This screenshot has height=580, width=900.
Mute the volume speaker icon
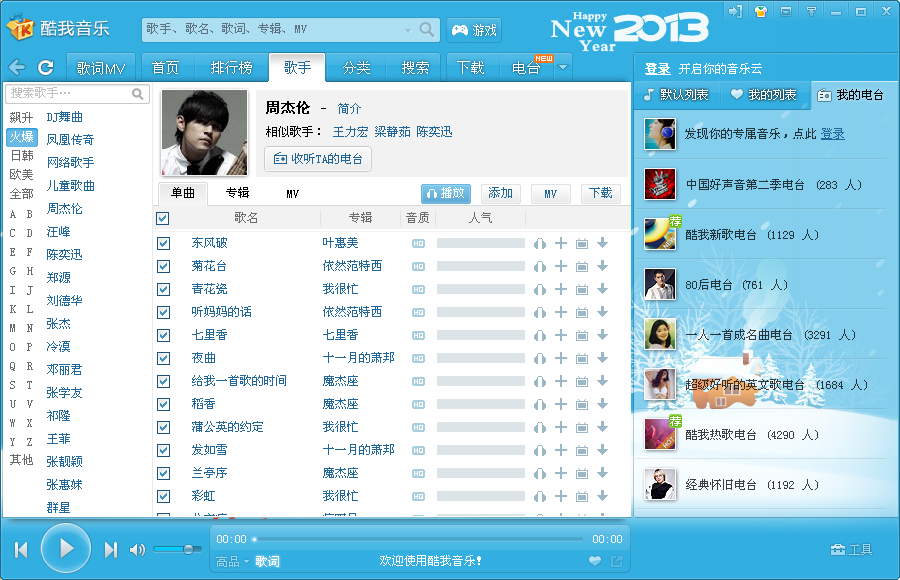137,550
